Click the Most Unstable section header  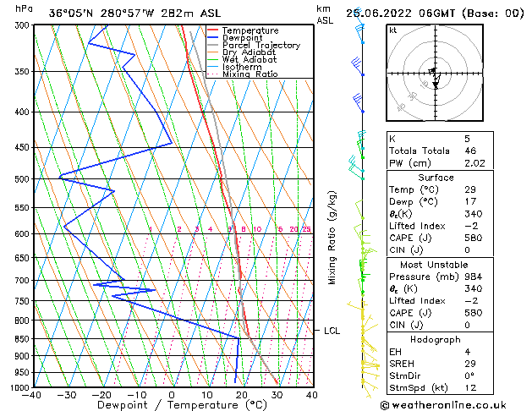434,265
